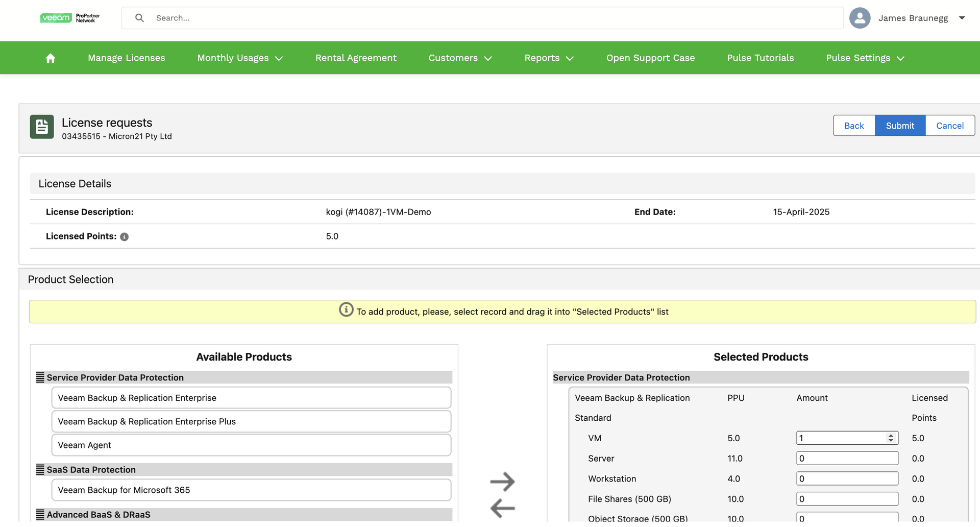The width and height of the screenshot is (980, 527).
Task: Click the Available Products heading
Action: [x=244, y=357]
